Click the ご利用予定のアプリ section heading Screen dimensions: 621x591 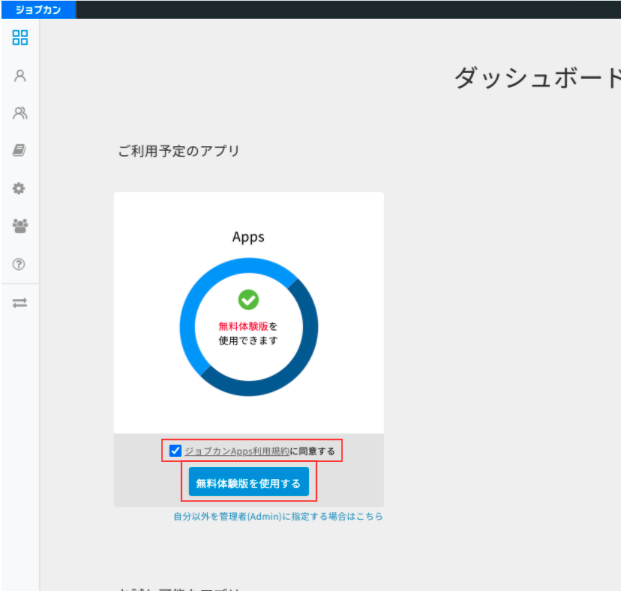pos(179,151)
